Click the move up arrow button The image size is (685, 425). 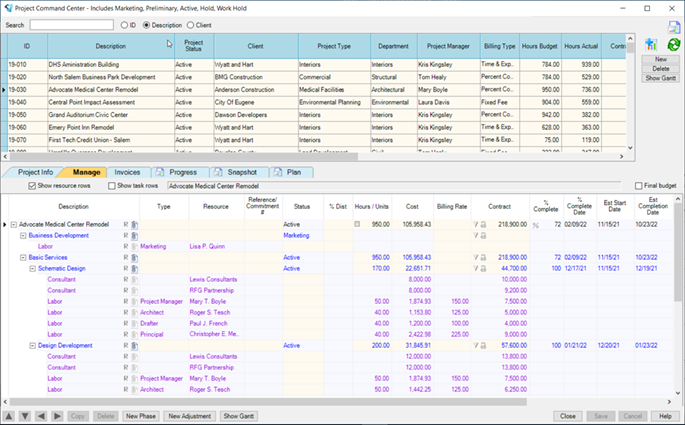[9, 415]
